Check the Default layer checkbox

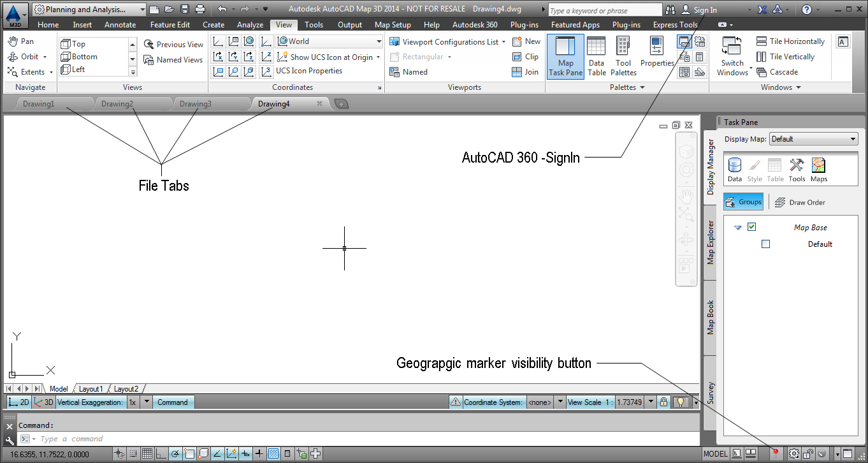(x=766, y=244)
